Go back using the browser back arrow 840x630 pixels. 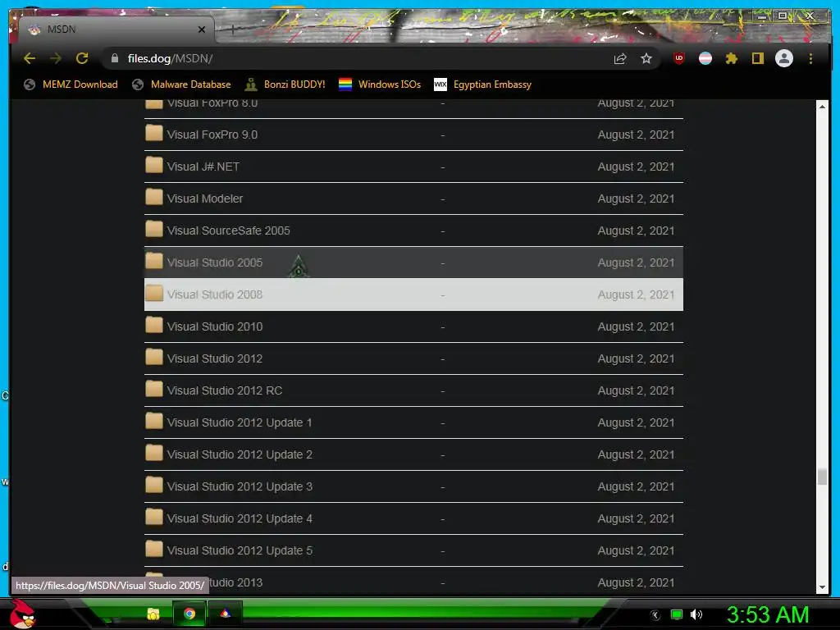(30, 58)
